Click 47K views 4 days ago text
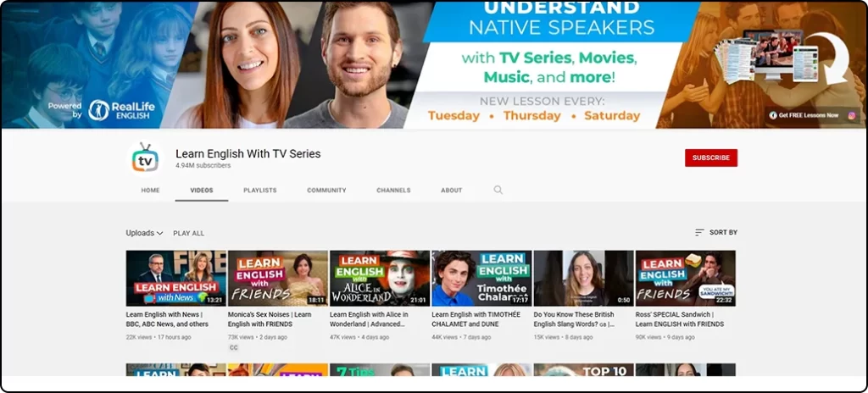868x393 pixels. [359, 337]
